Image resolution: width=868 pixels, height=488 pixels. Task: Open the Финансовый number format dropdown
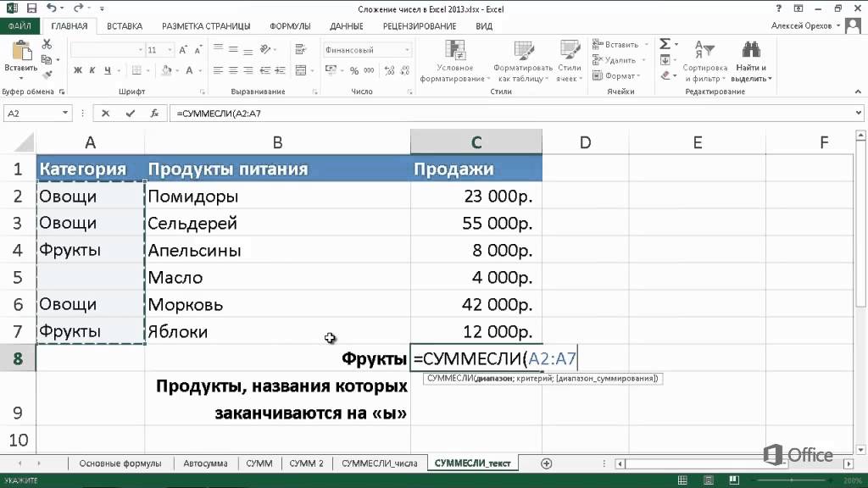pos(407,50)
